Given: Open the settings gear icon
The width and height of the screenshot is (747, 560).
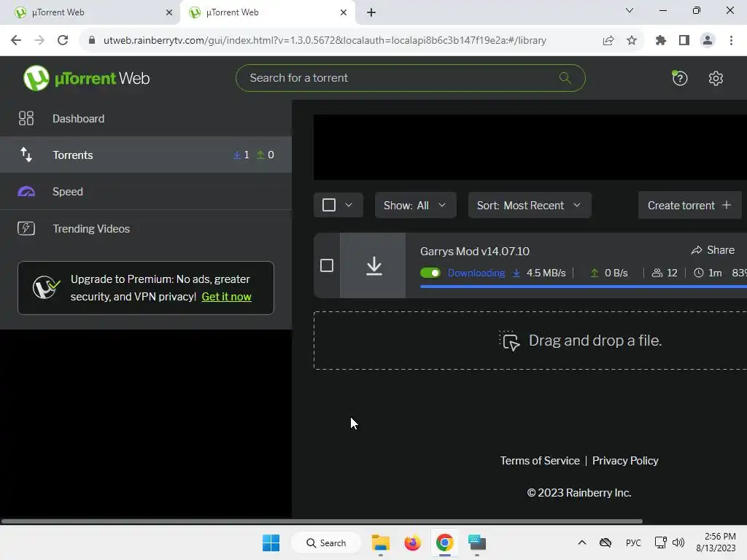Looking at the screenshot, I should click(716, 78).
